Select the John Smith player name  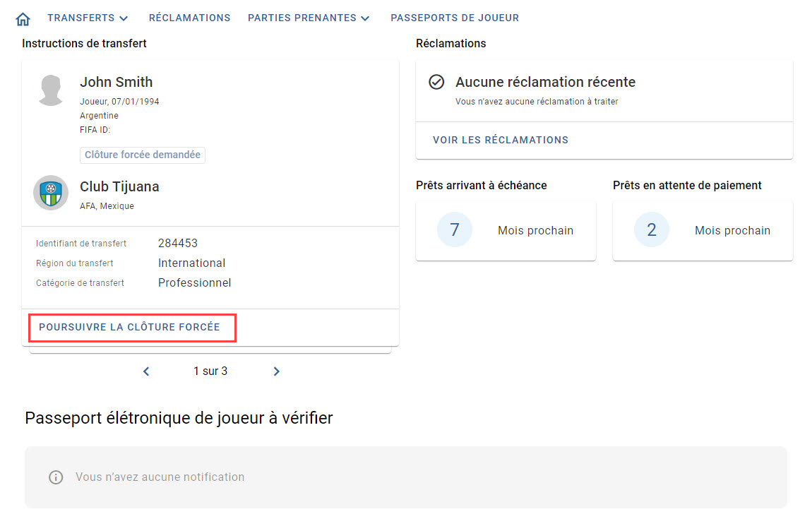point(116,83)
